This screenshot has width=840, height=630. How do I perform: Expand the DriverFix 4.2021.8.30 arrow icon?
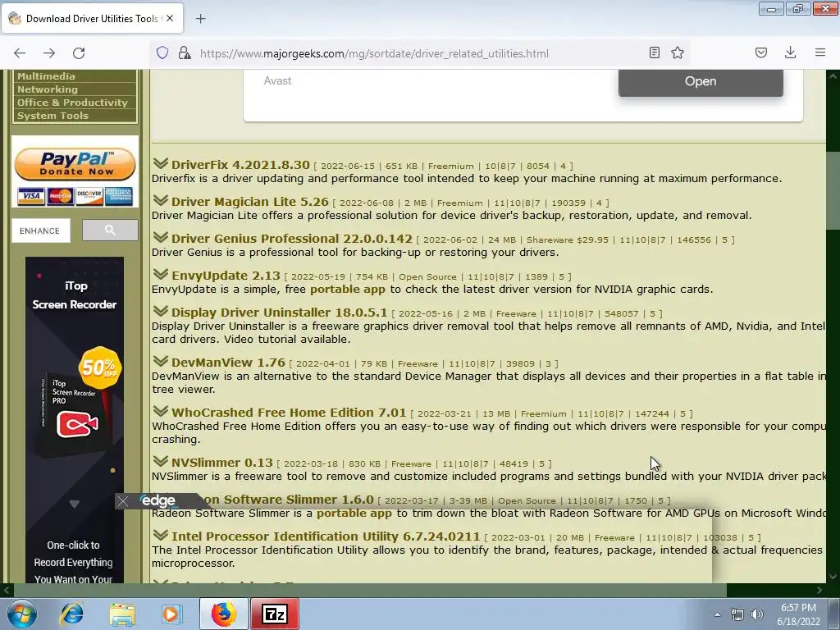click(x=160, y=163)
